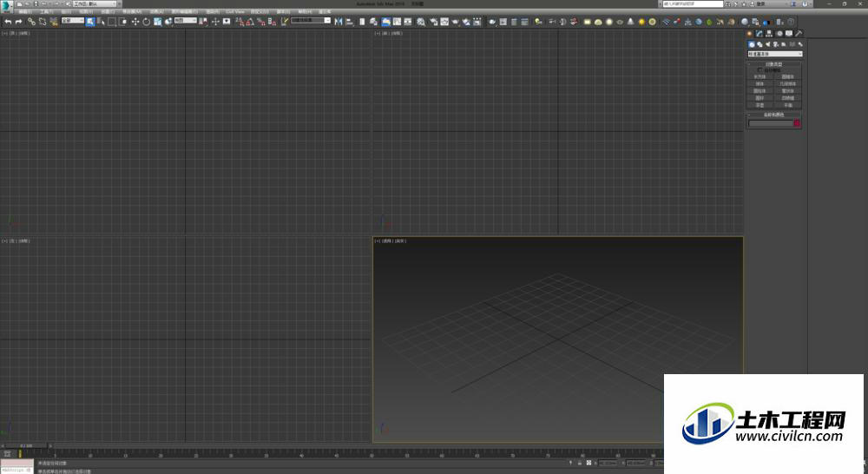Toggle the Spinner Snap

(272, 22)
